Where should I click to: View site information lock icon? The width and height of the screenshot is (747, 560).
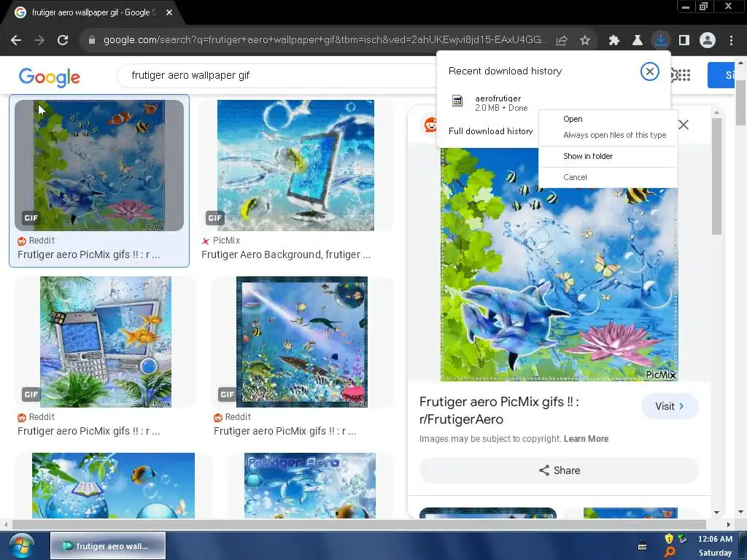(92, 41)
